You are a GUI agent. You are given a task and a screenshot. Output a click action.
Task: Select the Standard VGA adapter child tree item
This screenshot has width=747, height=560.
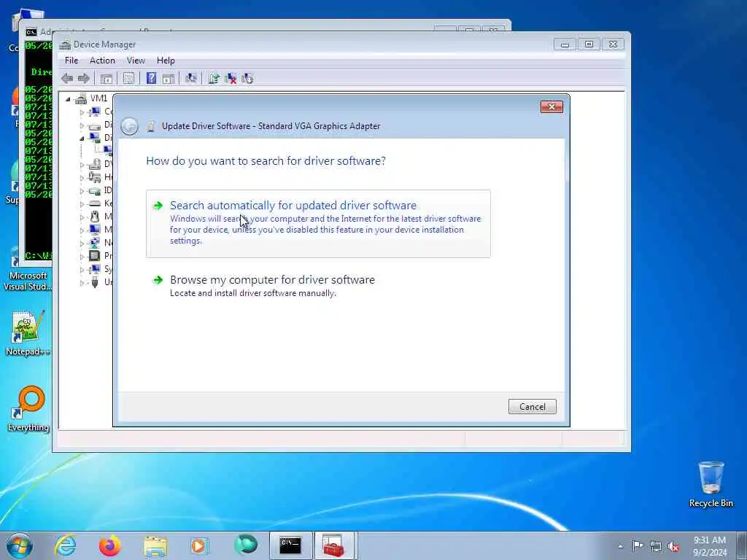pos(109,151)
